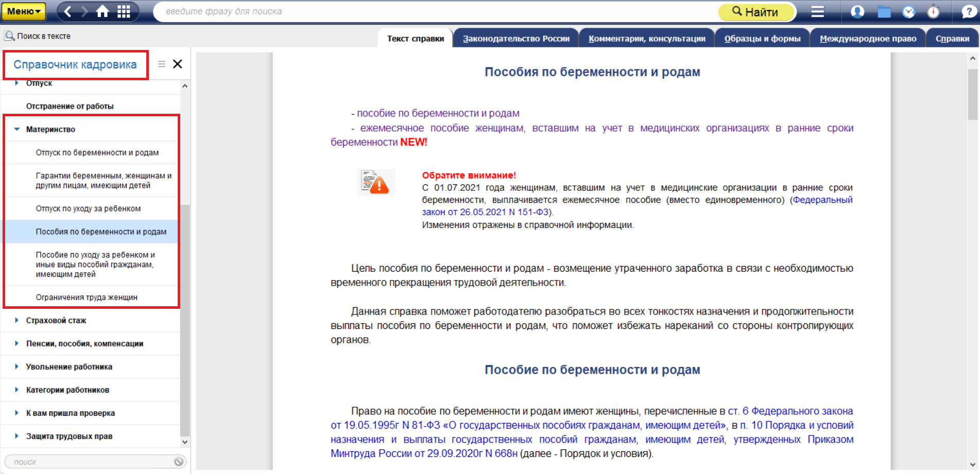980x474 pixels.
Task: Click document scrollbar down arrow
Action: (x=972, y=464)
